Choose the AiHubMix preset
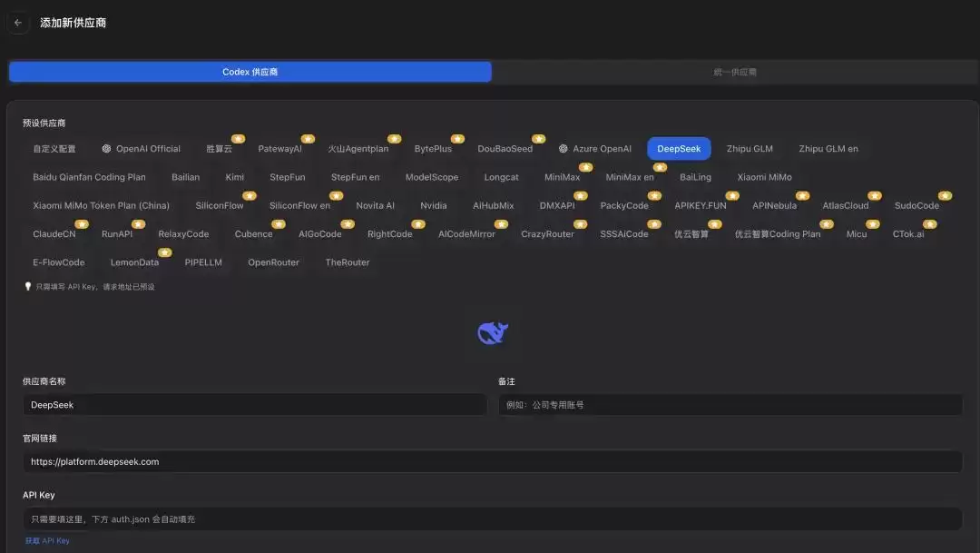Image resolution: width=980 pixels, height=553 pixels. click(493, 206)
